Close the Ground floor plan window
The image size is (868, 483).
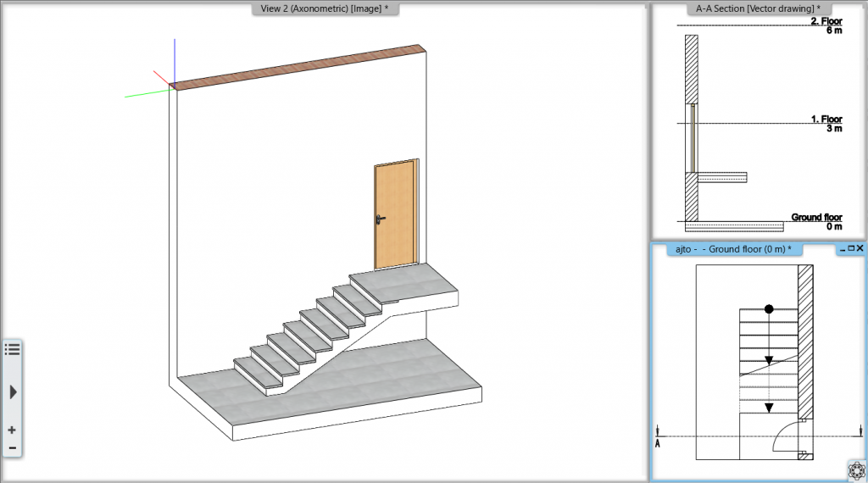coord(860,248)
